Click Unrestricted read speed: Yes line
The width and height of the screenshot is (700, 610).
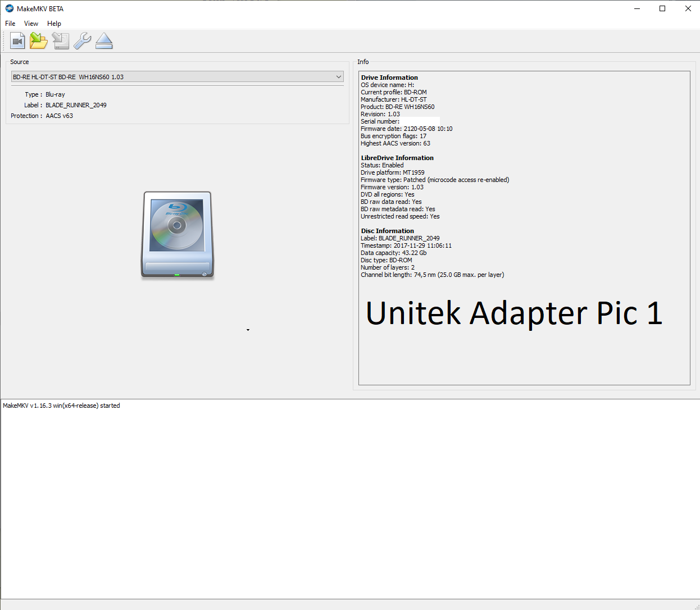(x=400, y=216)
